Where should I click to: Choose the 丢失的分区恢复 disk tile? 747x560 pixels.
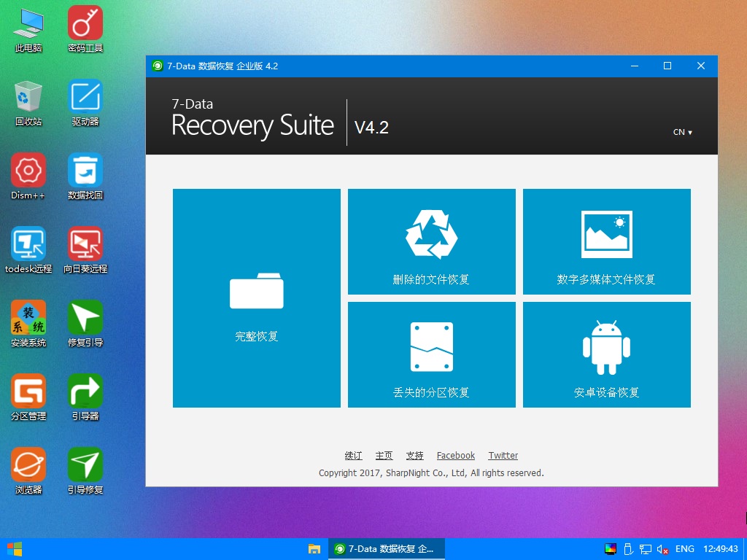pyautogui.click(x=431, y=355)
